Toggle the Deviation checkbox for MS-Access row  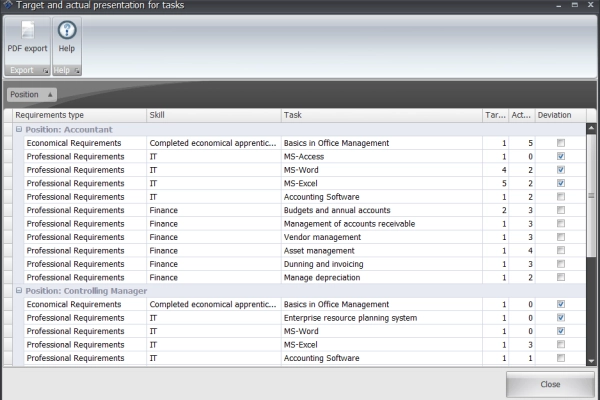pyautogui.click(x=561, y=157)
